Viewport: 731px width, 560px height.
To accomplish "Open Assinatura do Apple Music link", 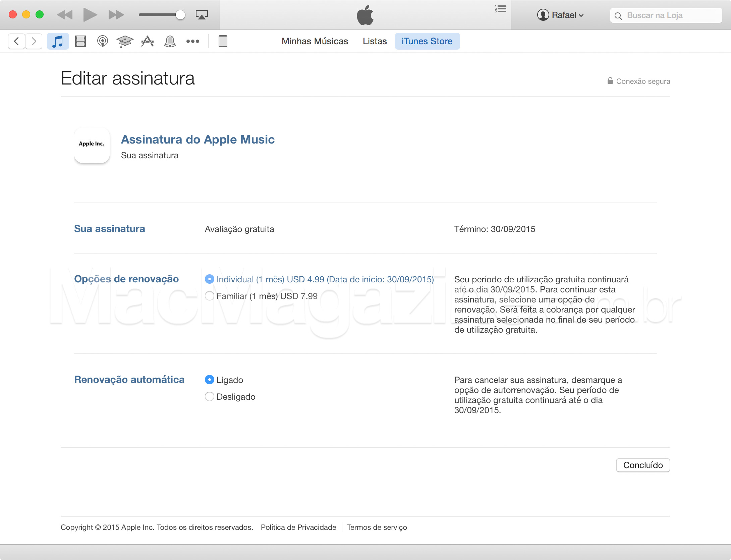I will tap(198, 139).
